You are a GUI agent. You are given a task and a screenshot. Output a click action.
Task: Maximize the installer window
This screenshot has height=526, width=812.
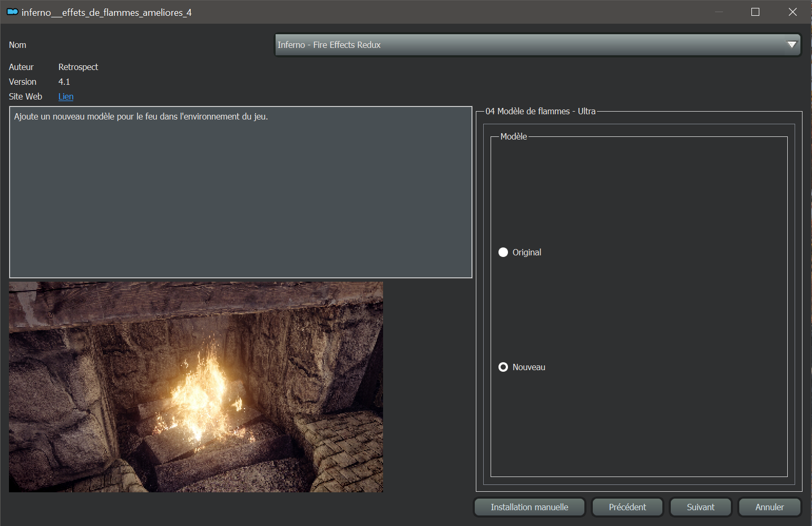click(x=755, y=12)
